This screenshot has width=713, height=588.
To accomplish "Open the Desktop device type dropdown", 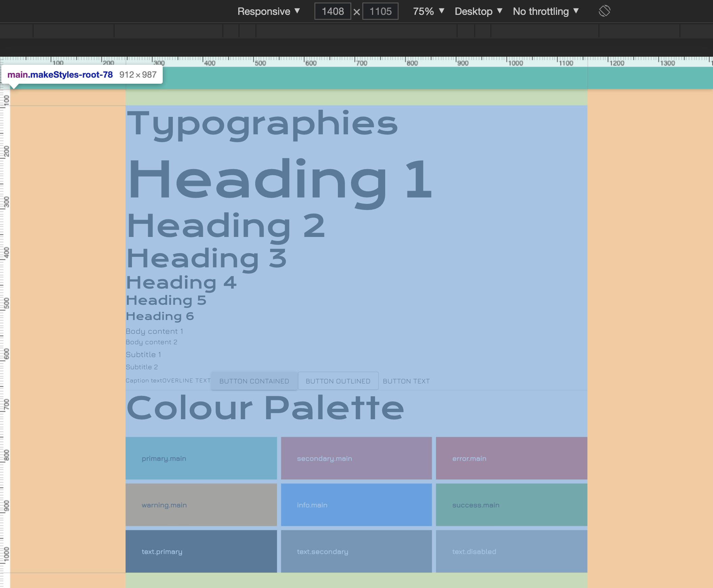I will [x=478, y=11].
